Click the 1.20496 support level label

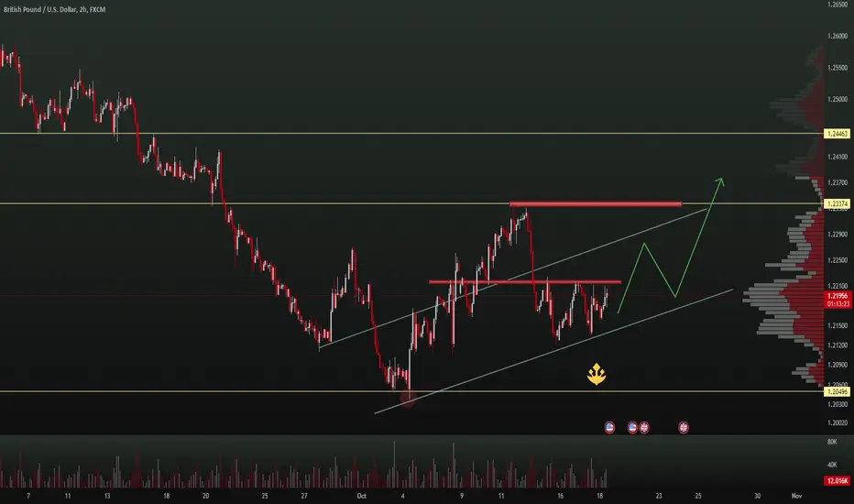pos(838,391)
